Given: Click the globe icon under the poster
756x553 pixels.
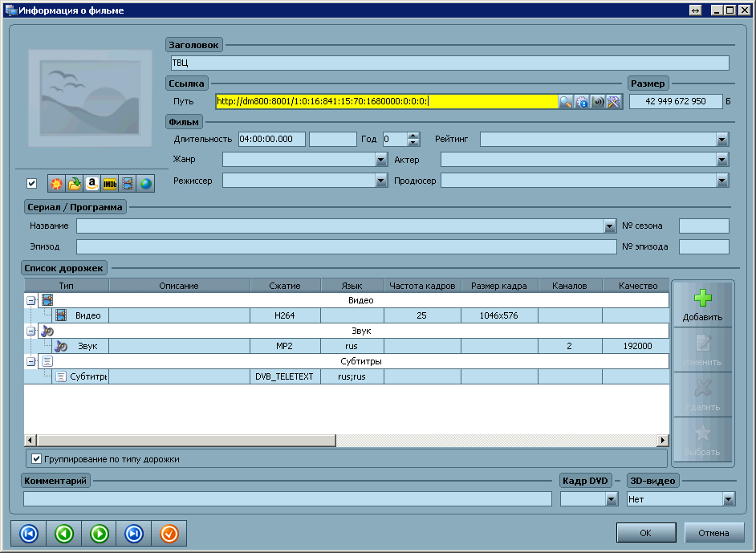Looking at the screenshot, I should 145,184.
